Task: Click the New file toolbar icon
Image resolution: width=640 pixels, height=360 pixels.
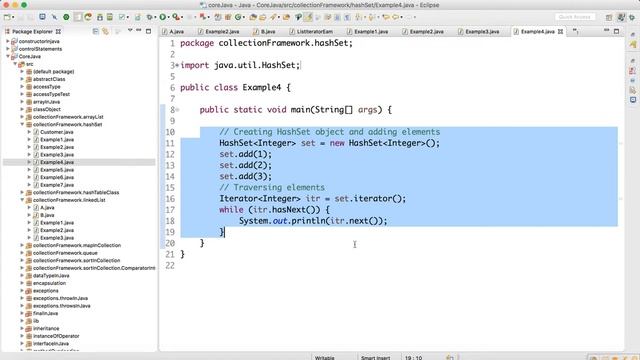Action: (7, 17)
